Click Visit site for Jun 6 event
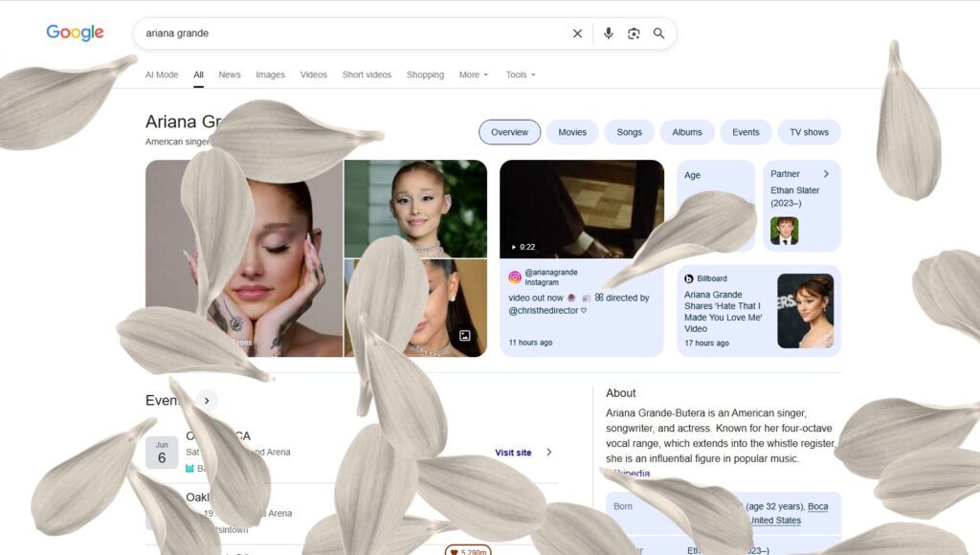Image resolution: width=980 pixels, height=555 pixels. [513, 453]
